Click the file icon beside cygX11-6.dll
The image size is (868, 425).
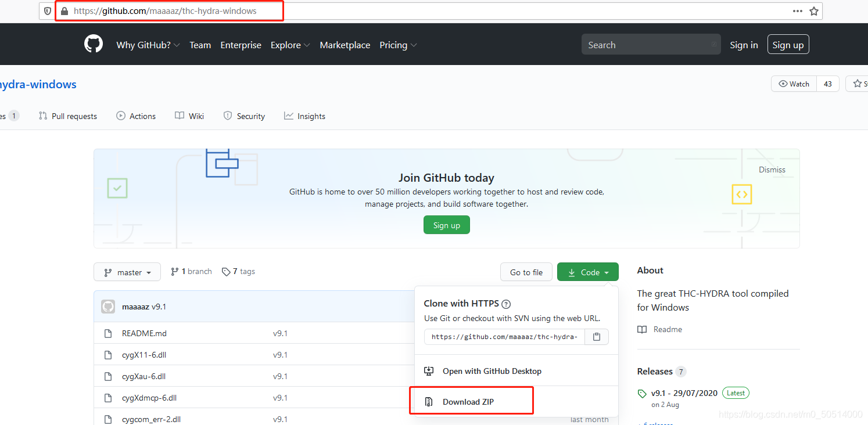(x=107, y=355)
